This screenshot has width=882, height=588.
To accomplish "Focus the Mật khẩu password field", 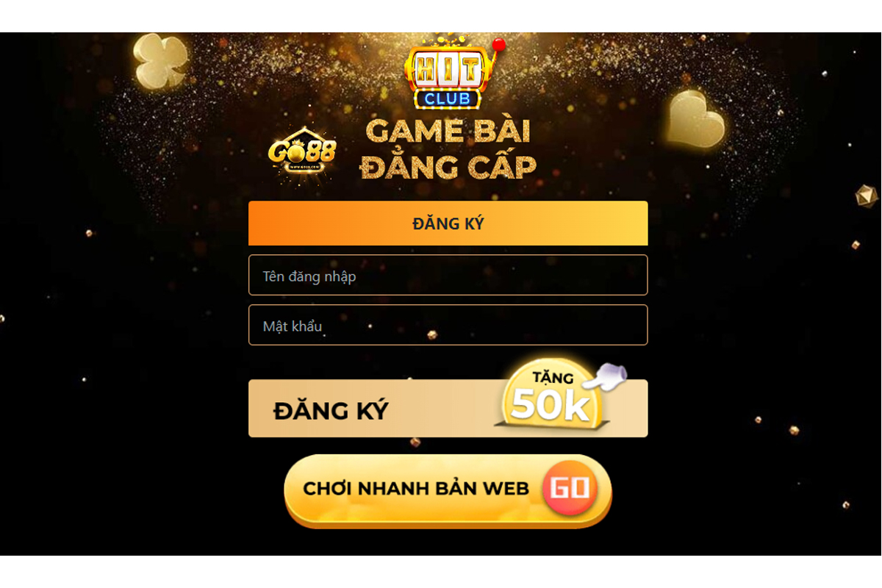I will (448, 325).
